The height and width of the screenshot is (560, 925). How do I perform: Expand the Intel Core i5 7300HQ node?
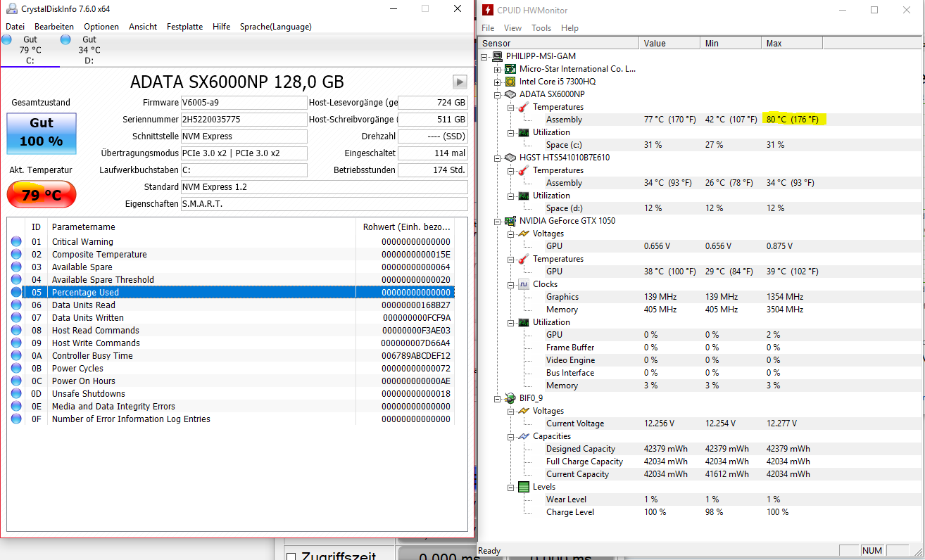(498, 82)
